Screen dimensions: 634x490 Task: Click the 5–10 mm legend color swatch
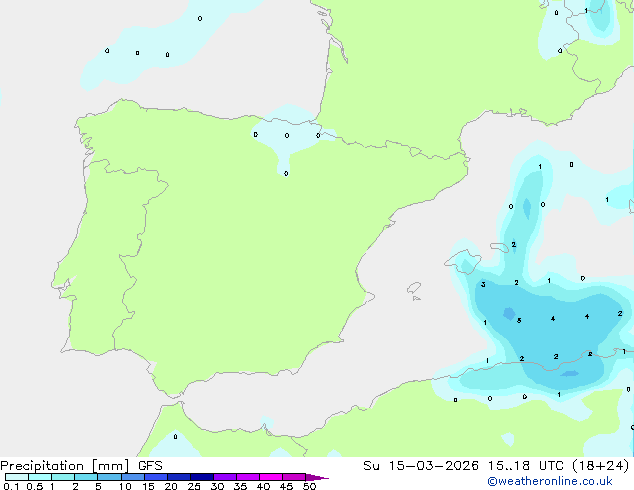click(110, 477)
